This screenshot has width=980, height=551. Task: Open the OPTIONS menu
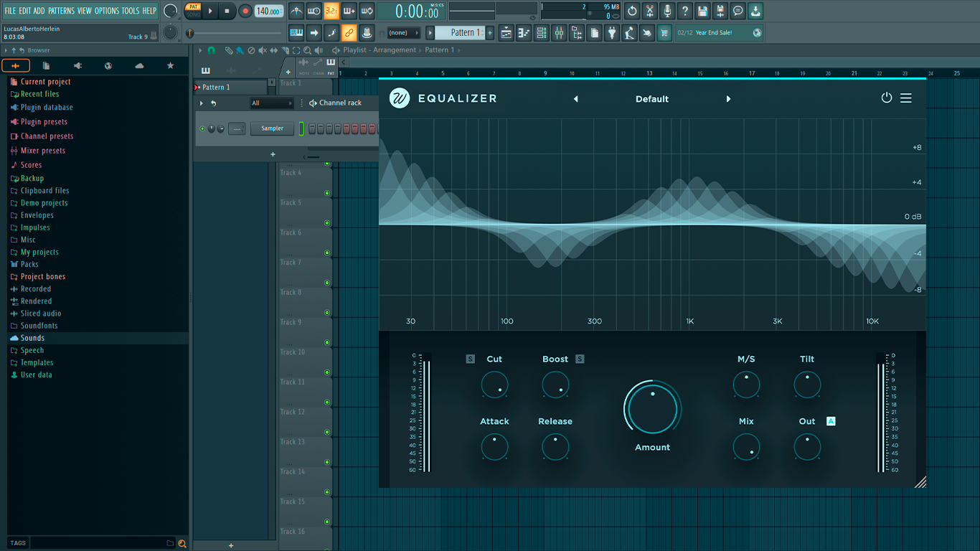[x=107, y=11]
